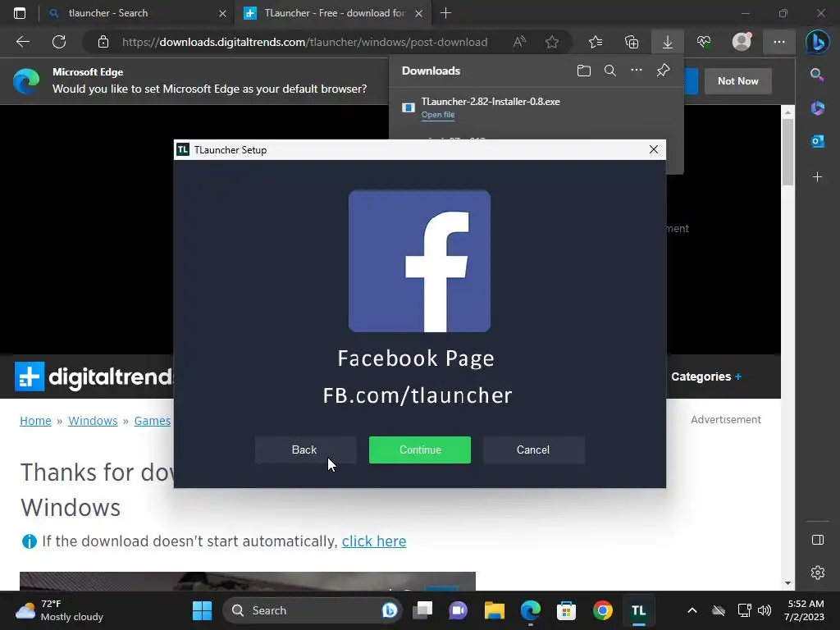
Task: Open the downloads folder icon
Action: click(x=584, y=71)
